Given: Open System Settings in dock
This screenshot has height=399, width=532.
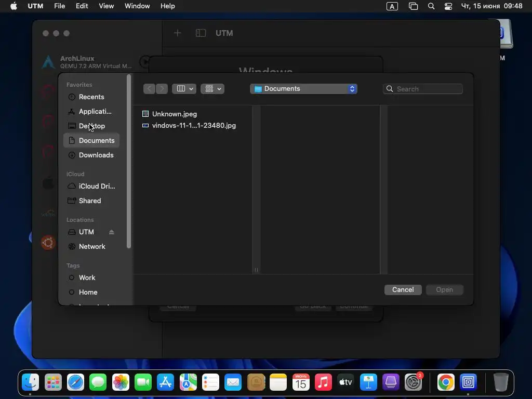Looking at the screenshot, I should tap(413, 382).
